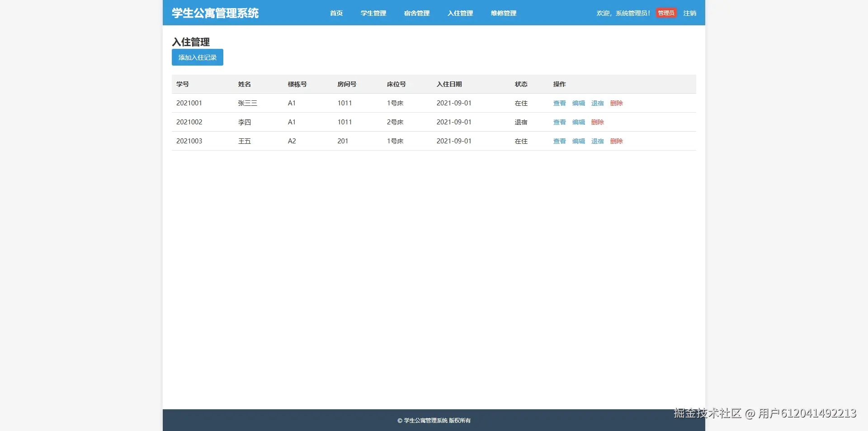Image resolution: width=868 pixels, height=431 pixels.
Task: Open the 首页 navigation item
Action: click(336, 13)
